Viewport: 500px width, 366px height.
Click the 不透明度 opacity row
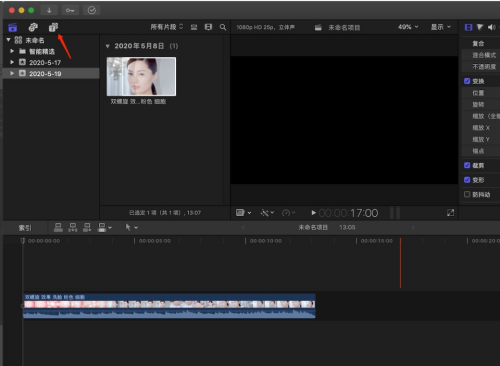coord(481,67)
